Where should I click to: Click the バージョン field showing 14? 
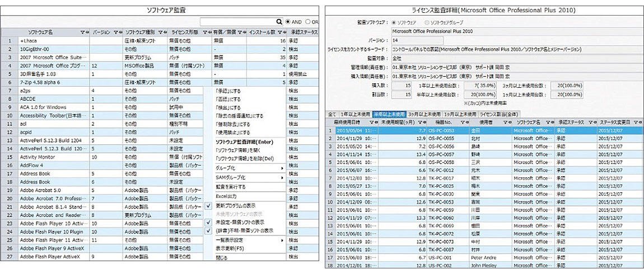point(417,40)
